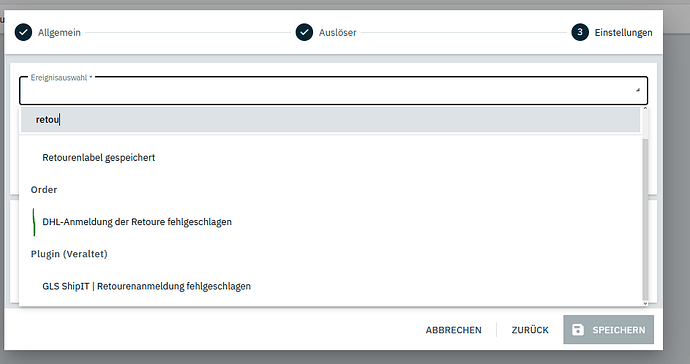Select 'GLS ShipIT | Retourenanmeldung fehlgeschlagen' option
This screenshot has width=690, height=364.
pyautogui.click(x=330, y=286)
